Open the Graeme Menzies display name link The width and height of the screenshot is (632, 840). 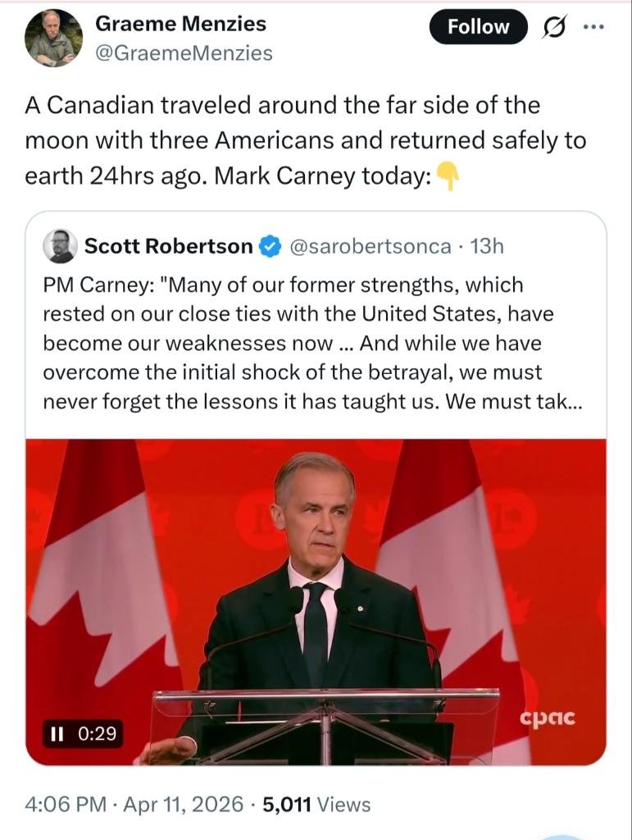(x=180, y=25)
